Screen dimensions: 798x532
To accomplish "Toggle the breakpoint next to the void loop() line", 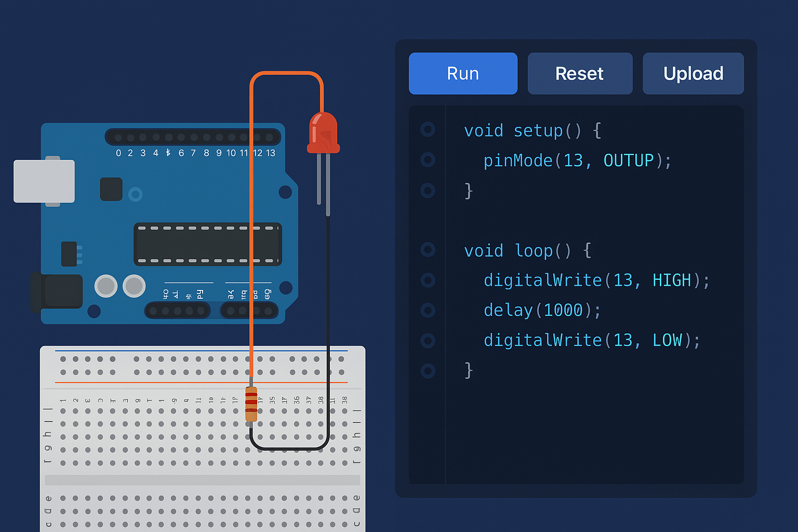I will [428, 250].
